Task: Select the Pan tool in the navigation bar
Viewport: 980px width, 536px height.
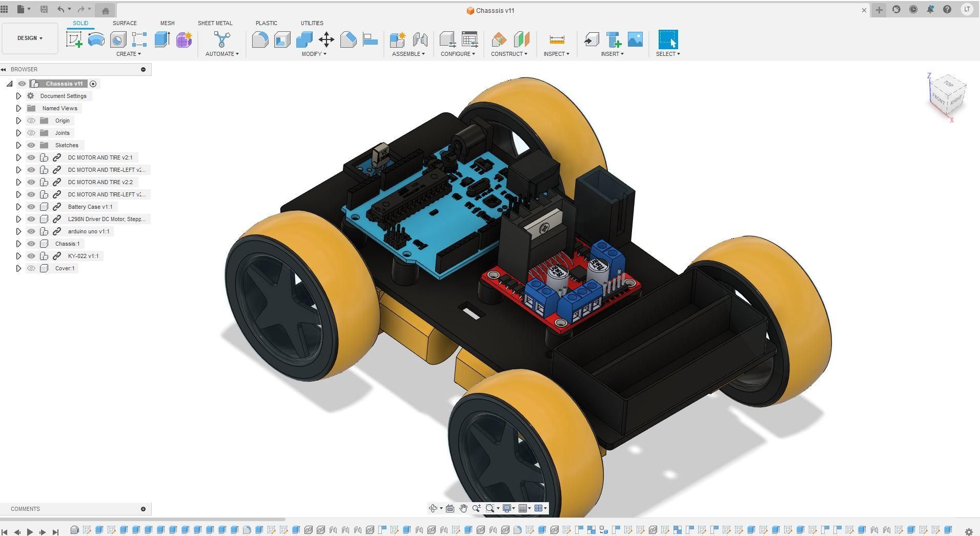Action: click(463, 508)
